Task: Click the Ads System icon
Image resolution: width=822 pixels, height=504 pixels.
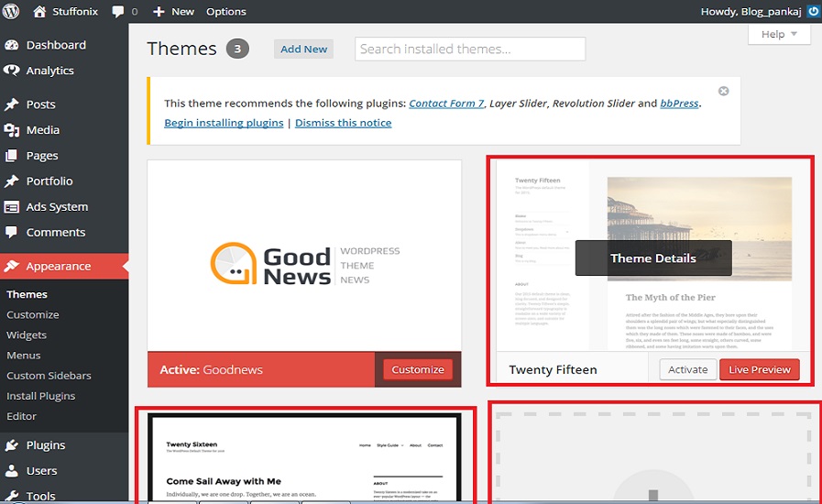Action: coord(12,206)
